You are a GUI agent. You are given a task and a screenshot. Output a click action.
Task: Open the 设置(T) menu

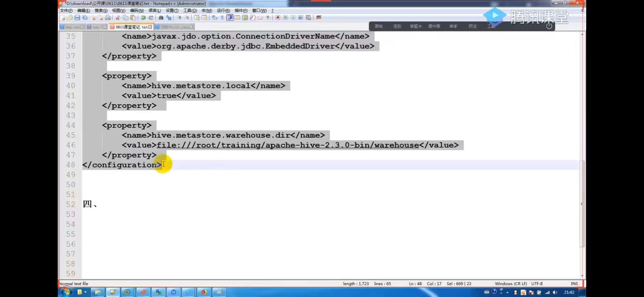(x=172, y=10)
